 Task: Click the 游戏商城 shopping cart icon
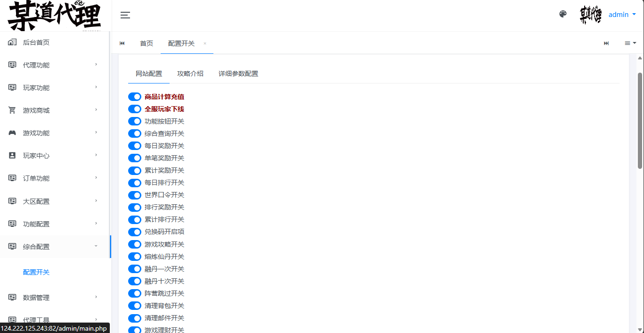12,110
